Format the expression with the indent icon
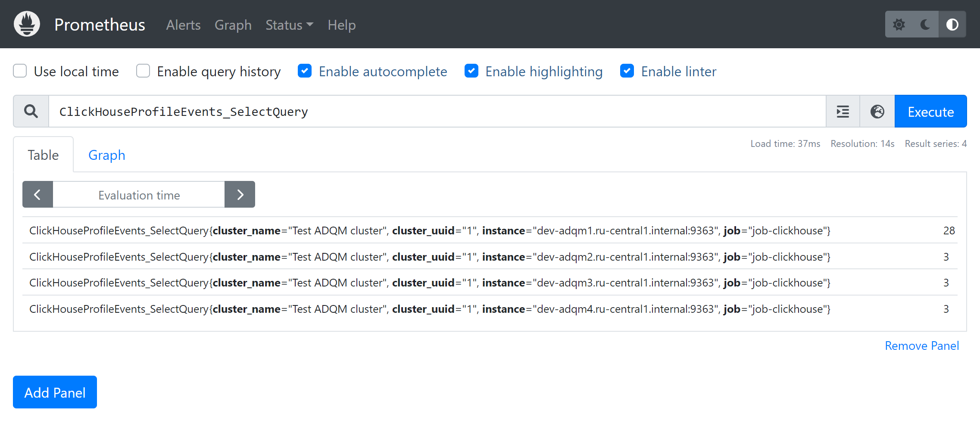 [x=843, y=112]
